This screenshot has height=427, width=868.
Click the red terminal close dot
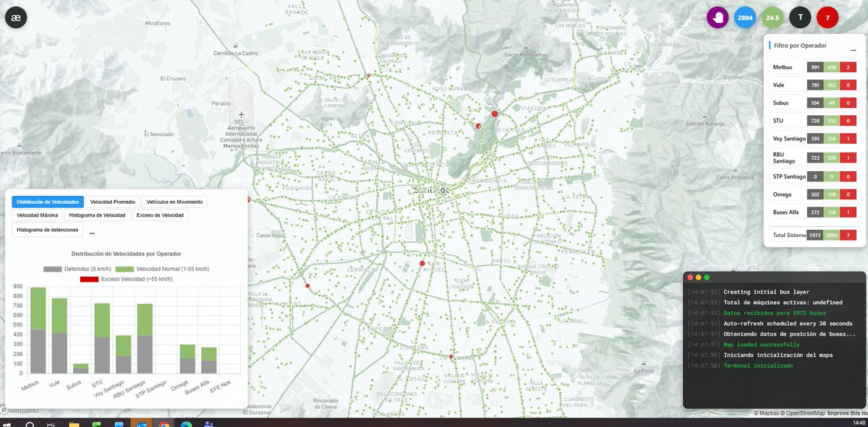(691, 277)
